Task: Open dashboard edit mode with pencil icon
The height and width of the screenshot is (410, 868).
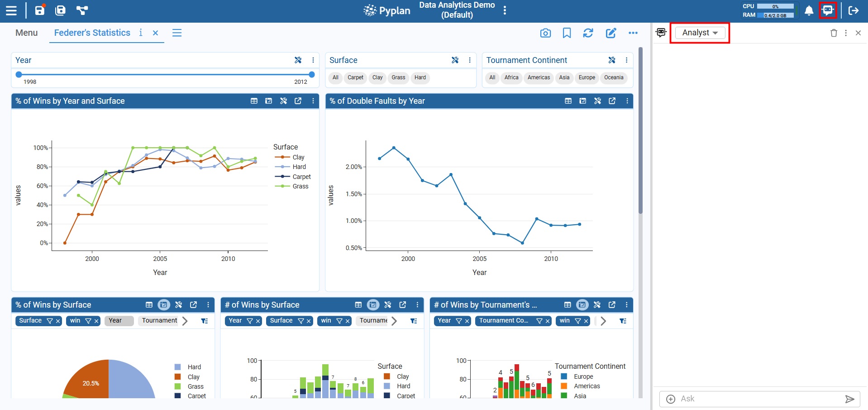Action: point(610,33)
